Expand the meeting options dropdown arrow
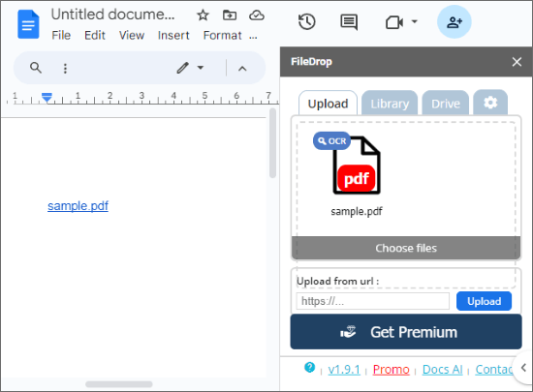 414,21
